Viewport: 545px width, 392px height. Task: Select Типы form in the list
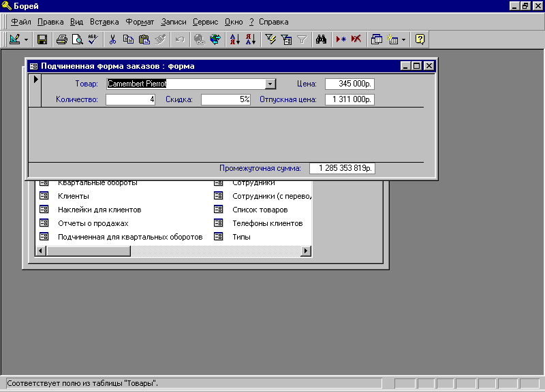coord(241,237)
